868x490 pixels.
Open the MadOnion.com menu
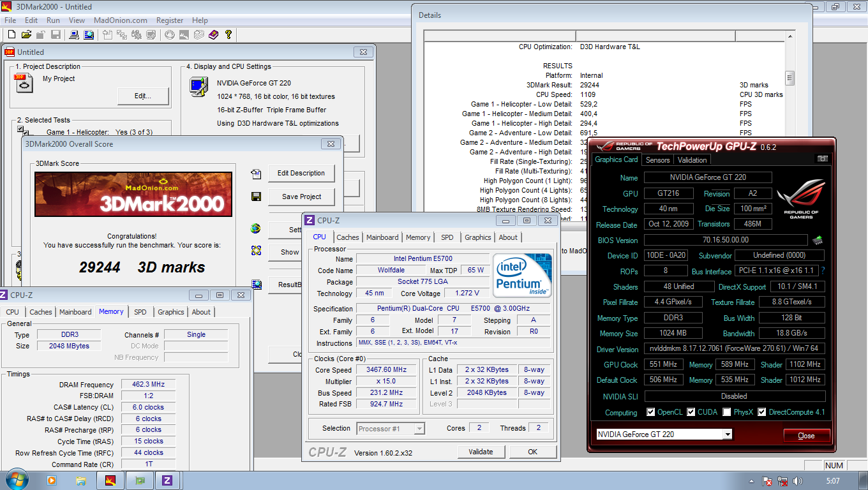click(121, 20)
